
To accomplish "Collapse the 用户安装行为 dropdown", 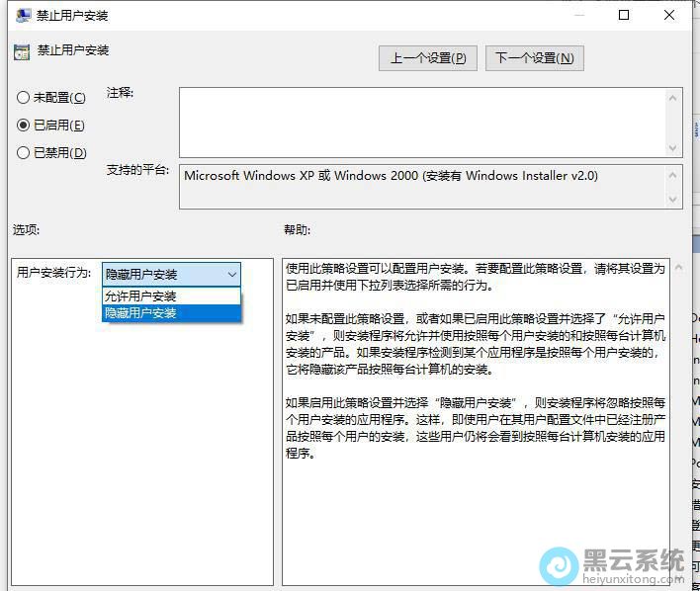I will click(231, 275).
